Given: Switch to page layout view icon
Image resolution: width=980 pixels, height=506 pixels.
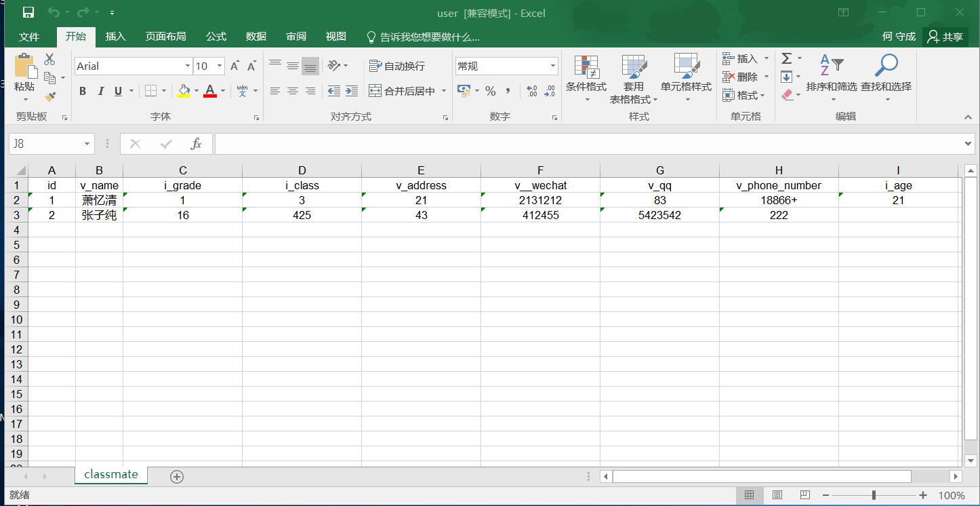Looking at the screenshot, I should tap(777, 495).
